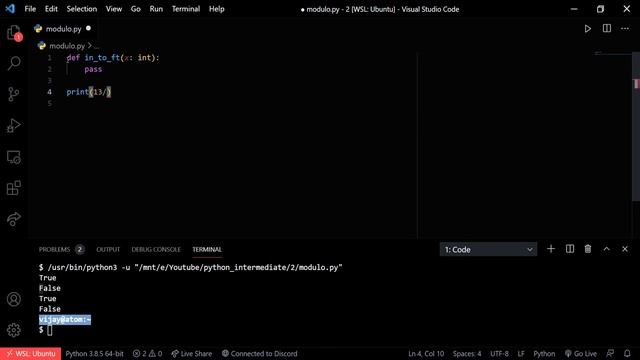This screenshot has height=360, width=640.
Task: Split the editor to the right
Action: click(x=607, y=29)
